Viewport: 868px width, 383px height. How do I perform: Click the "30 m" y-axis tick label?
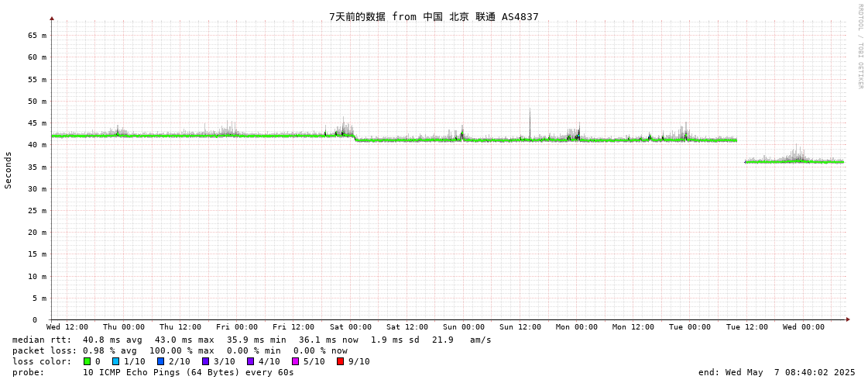37,188
